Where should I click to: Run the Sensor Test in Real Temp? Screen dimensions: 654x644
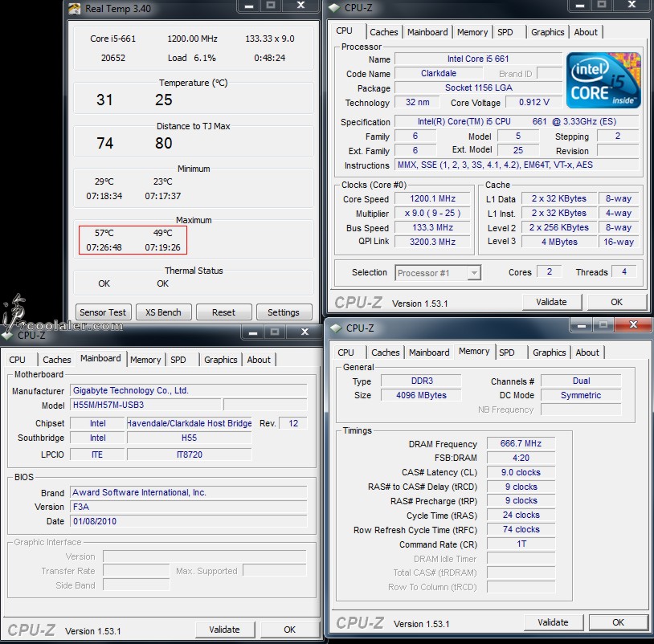tap(103, 312)
